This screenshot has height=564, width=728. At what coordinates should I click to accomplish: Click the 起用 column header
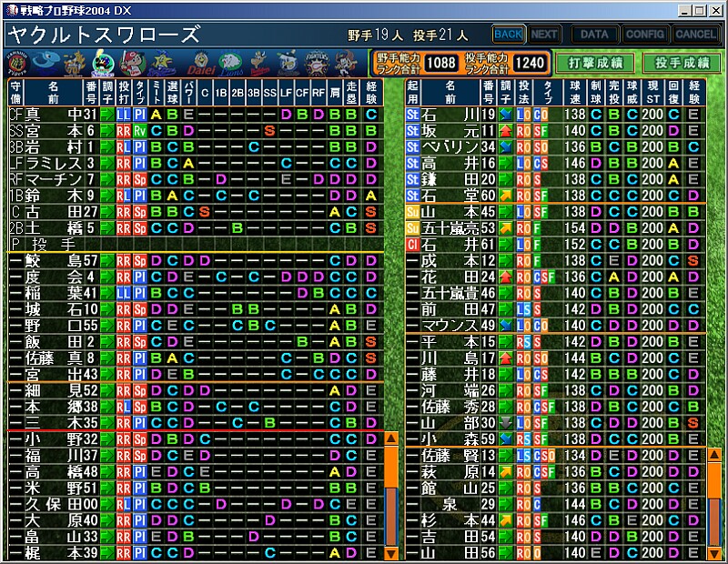[x=412, y=93]
